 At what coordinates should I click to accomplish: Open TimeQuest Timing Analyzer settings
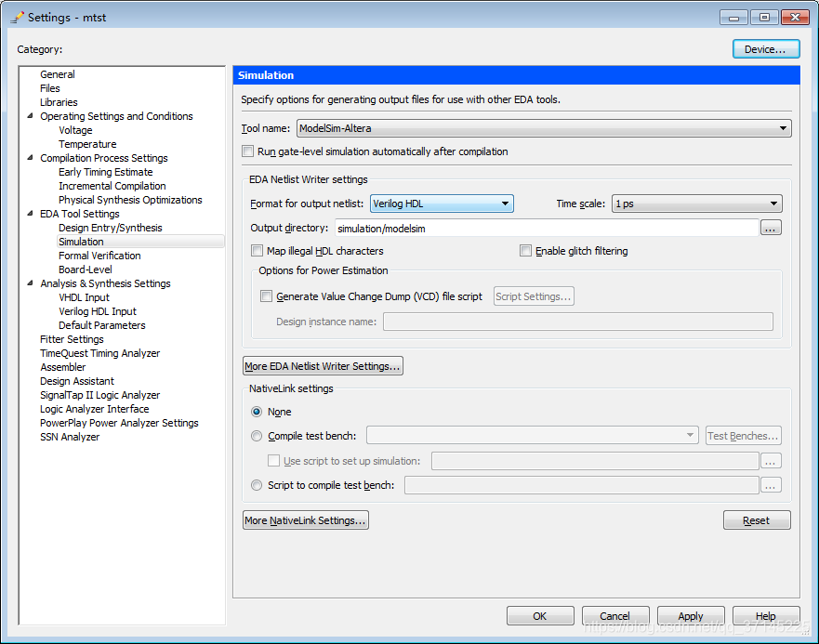[x=99, y=353]
